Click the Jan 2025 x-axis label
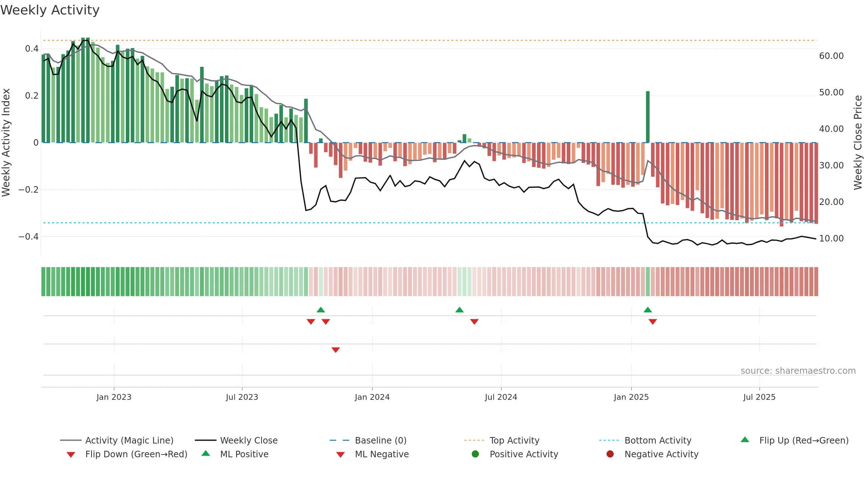The height and width of the screenshot is (488, 868). point(631,397)
